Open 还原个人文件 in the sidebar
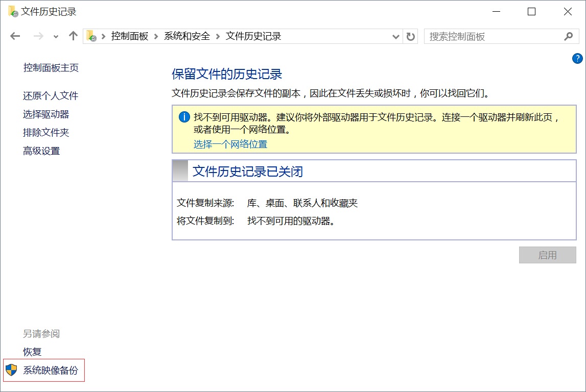The image size is (586, 392). click(50, 95)
